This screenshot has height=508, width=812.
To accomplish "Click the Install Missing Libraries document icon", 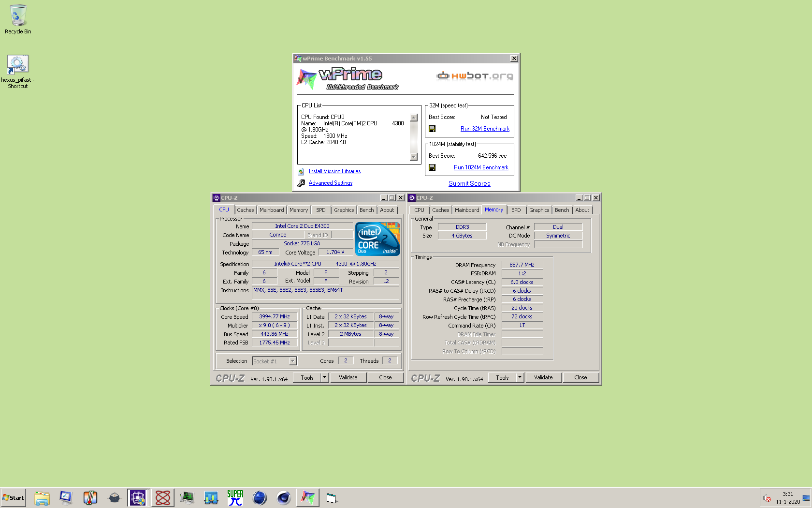I will 301,172.
